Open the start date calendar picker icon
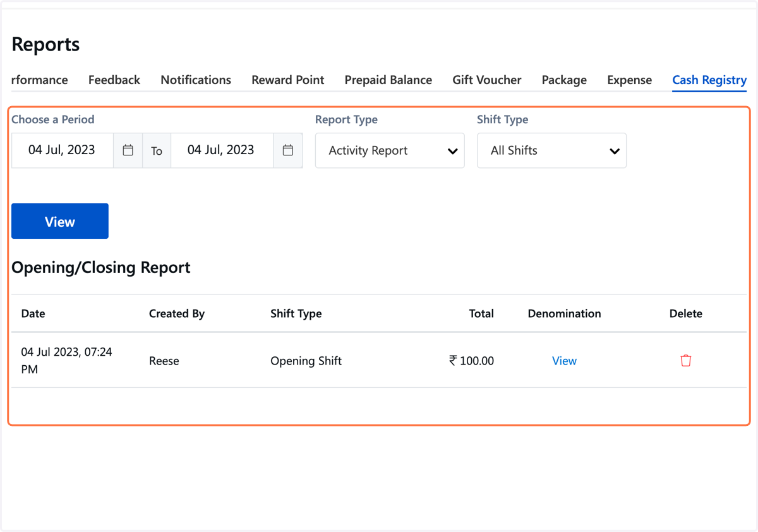Image resolution: width=758 pixels, height=532 pixels. coord(128,150)
